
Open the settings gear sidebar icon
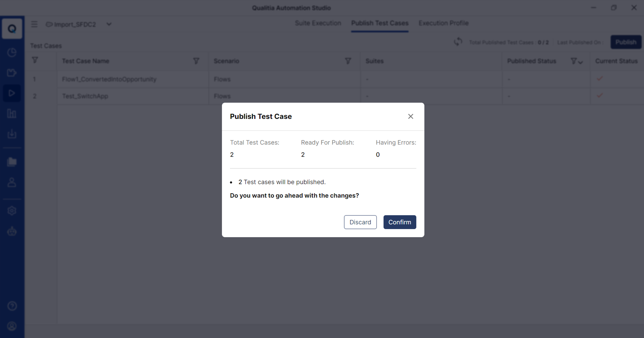coord(12,211)
